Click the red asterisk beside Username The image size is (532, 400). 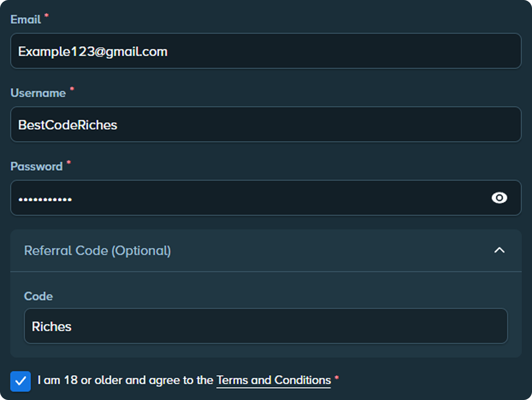[x=72, y=89]
